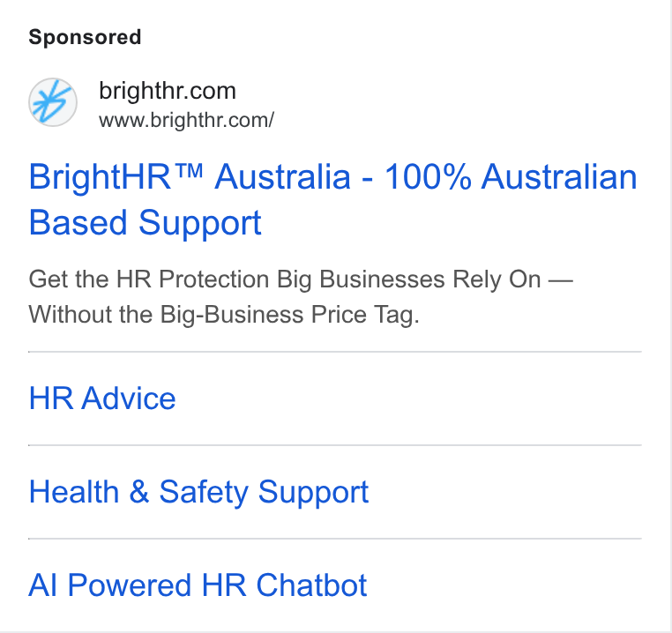Click the trademark symbol after BrightHR

click(x=188, y=171)
